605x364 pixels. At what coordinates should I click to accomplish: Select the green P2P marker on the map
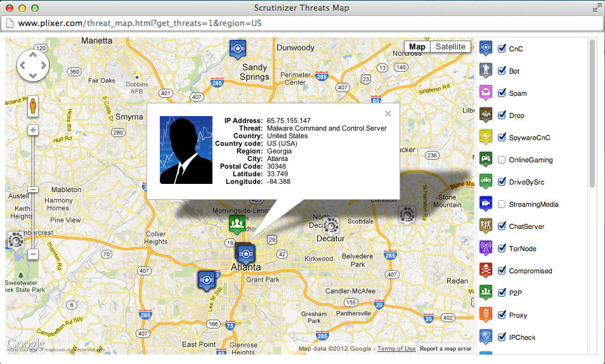pyautogui.click(x=237, y=224)
